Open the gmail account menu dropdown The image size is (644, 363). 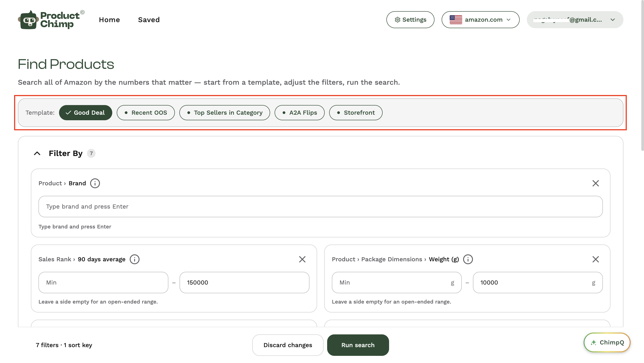[575, 20]
